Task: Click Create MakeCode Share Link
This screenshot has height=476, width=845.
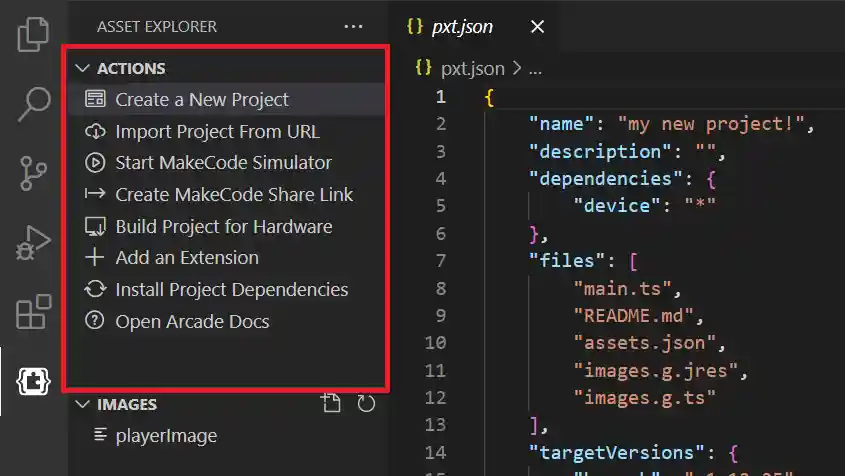Action: 225,195
